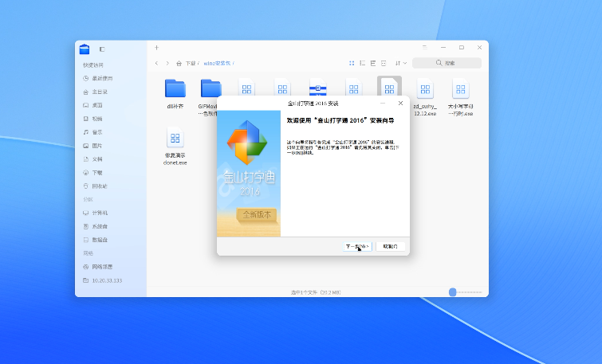Click 取消(C) in the installer
602x364 pixels.
391,247
